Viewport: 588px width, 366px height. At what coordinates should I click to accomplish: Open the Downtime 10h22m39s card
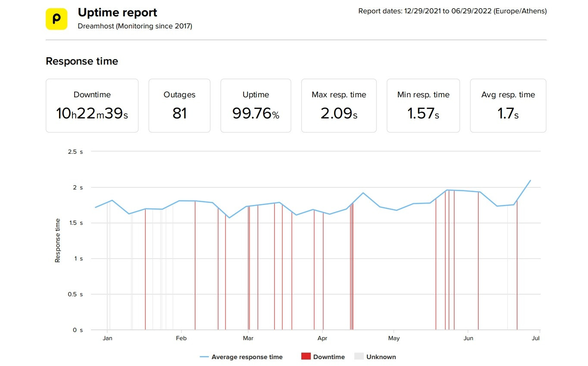click(x=92, y=105)
